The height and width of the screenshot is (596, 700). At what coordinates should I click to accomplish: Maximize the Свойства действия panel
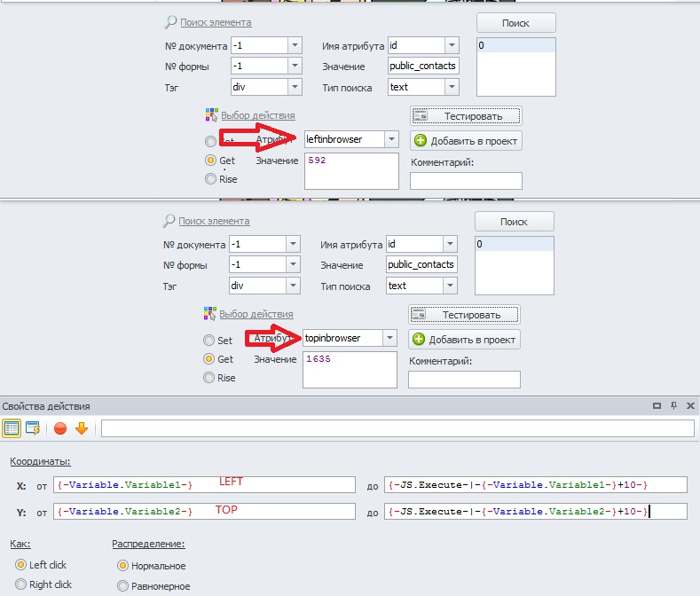coord(657,406)
